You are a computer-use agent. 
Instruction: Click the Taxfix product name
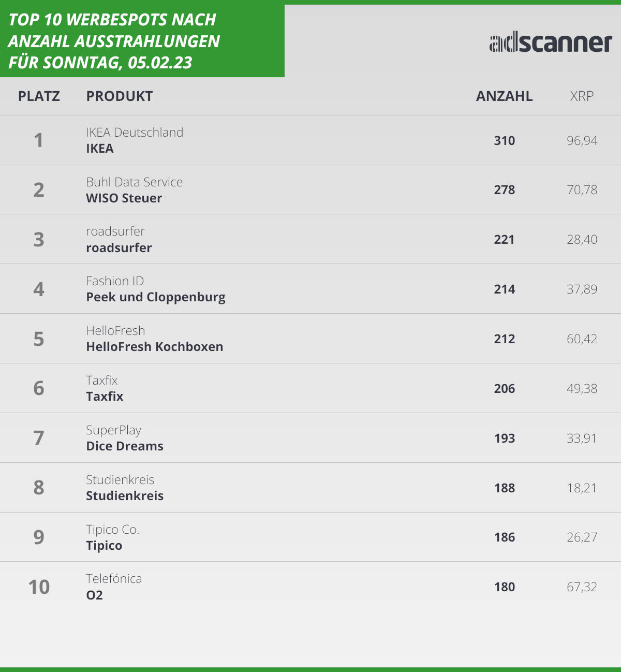[x=105, y=397]
